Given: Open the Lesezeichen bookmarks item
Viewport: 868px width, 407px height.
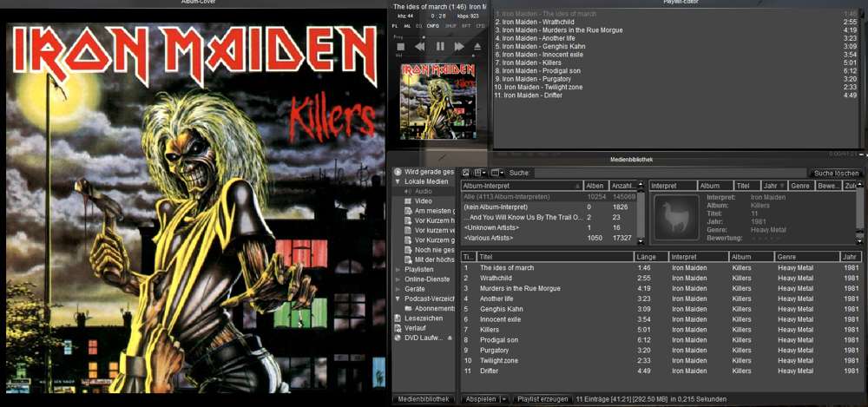Looking at the screenshot, I should 423,318.
